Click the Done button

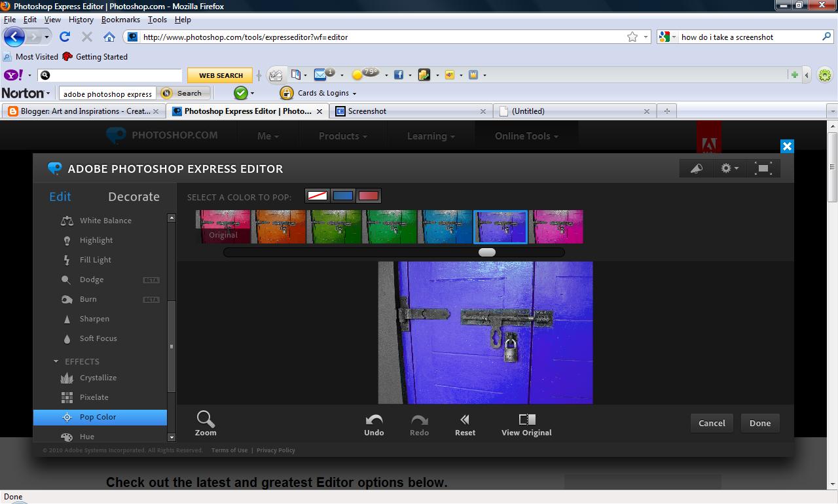[760, 423]
